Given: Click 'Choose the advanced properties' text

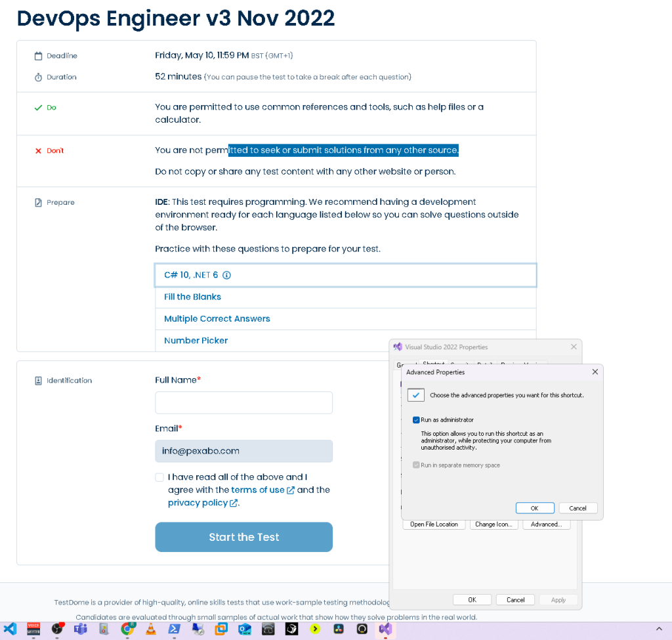Looking at the screenshot, I should tap(507, 395).
